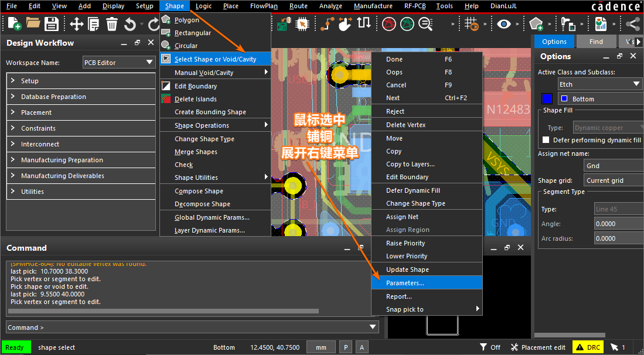The height and width of the screenshot is (355, 644).
Task: Open the Workspace Name PCB Editor dropdown
Action: (118, 63)
